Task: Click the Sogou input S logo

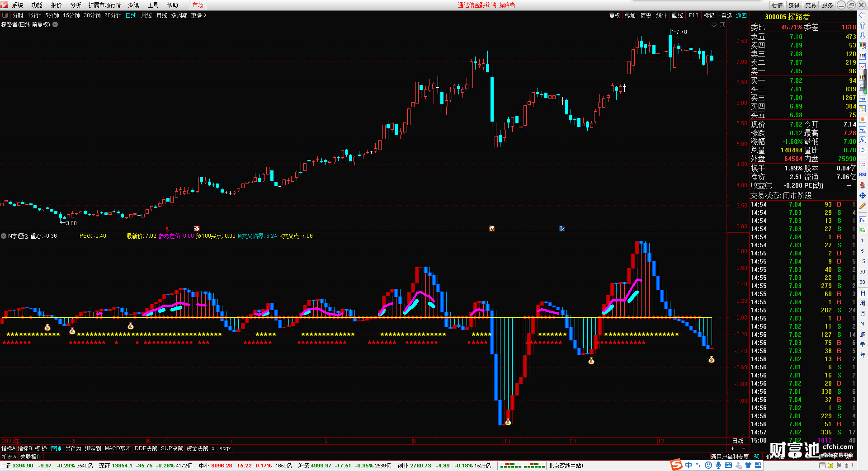Action: point(676,465)
